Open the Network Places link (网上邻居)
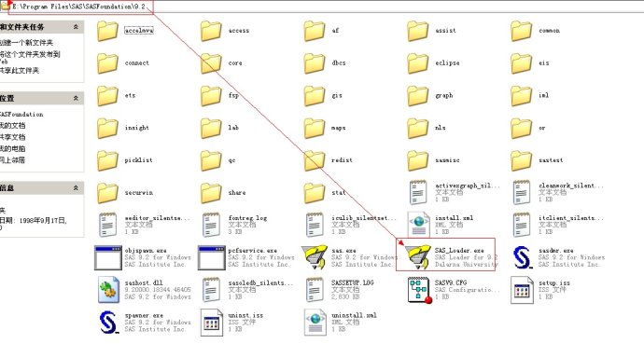Viewport: 644px width, 344px height. [x=12, y=160]
